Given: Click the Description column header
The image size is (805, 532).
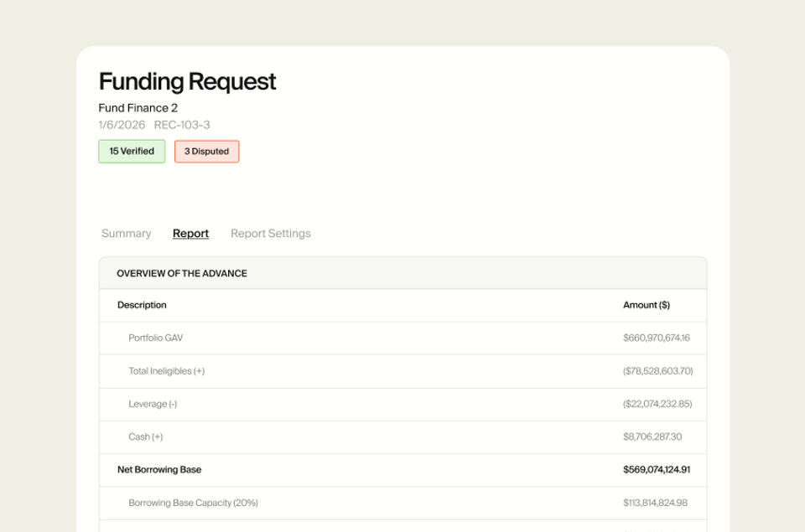Looking at the screenshot, I should (x=142, y=305).
